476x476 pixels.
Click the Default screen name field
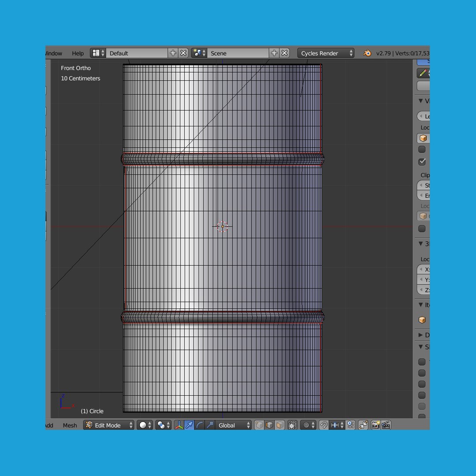point(137,53)
